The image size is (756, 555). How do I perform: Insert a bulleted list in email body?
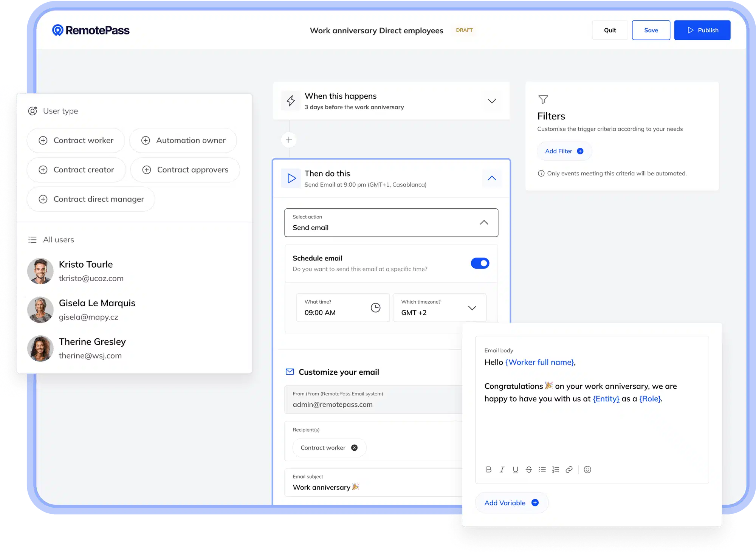(x=542, y=470)
